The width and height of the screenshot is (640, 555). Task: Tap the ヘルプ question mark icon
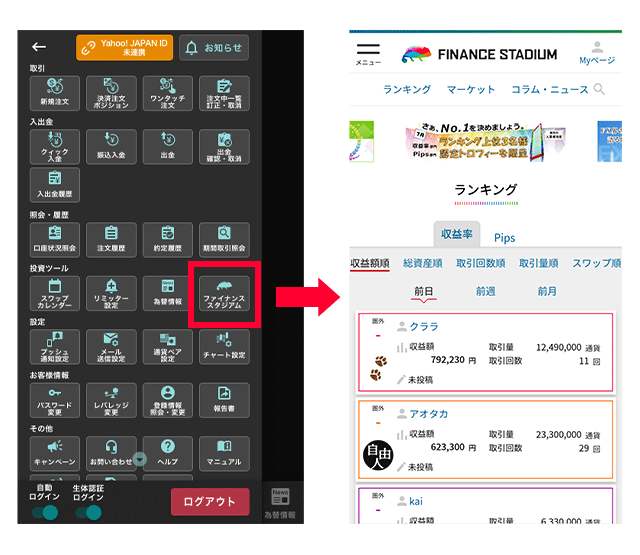click(x=168, y=452)
